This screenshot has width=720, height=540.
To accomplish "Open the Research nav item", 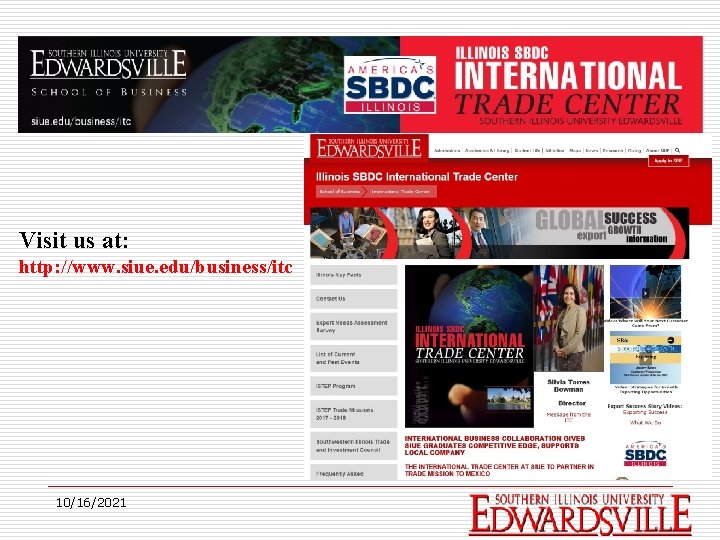I will 613,151.
